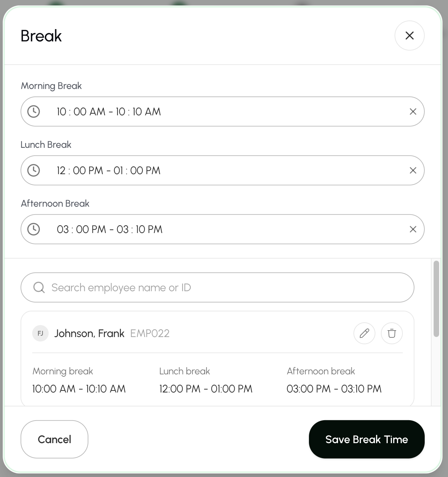The image size is (448, 477).
Task: Click the Johnson, Frank employee name
Action: [x=89, y=333]
